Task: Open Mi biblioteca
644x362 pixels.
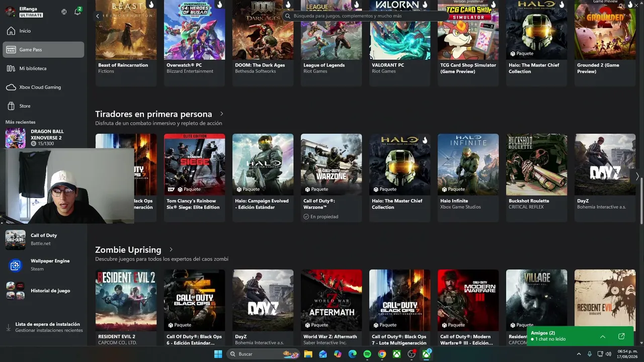Action: (x=43, y=68)
